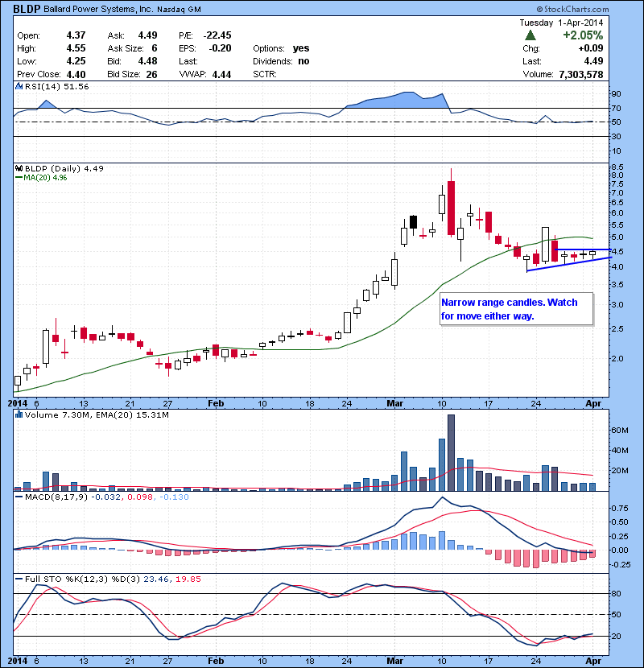Click the Options 'yes' value

(x=301, y=48)
